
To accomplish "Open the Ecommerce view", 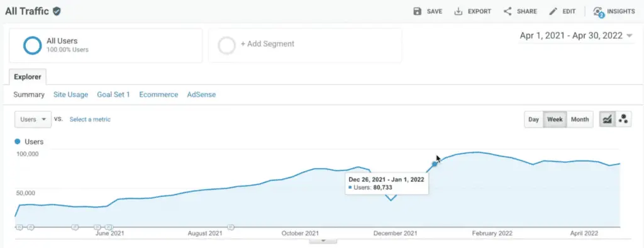I will point(158,94).
